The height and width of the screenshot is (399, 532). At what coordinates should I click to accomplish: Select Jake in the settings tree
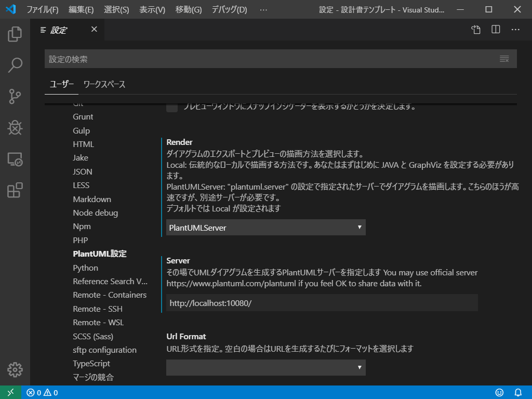click(x=81, y=158)
